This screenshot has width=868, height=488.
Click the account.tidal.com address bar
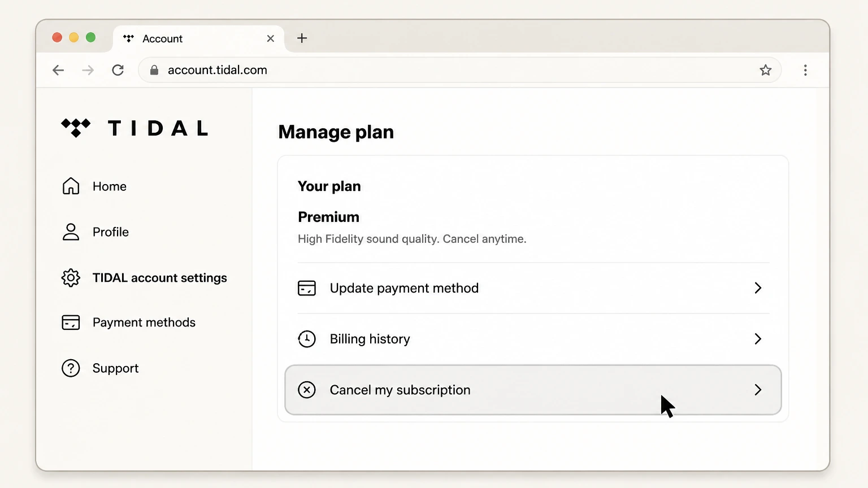coord(460,70)
